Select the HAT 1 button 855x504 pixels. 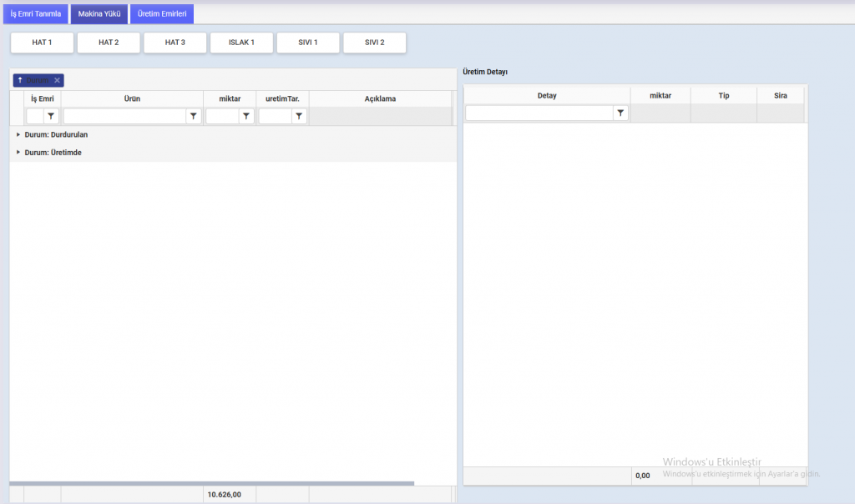coord(42,43)
